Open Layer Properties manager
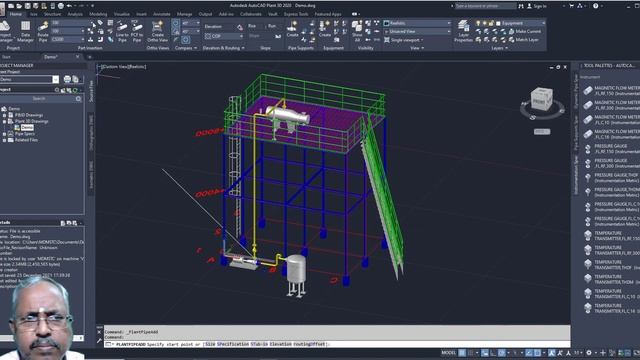This screenshot has width=640, height=360. pos(463,31)
